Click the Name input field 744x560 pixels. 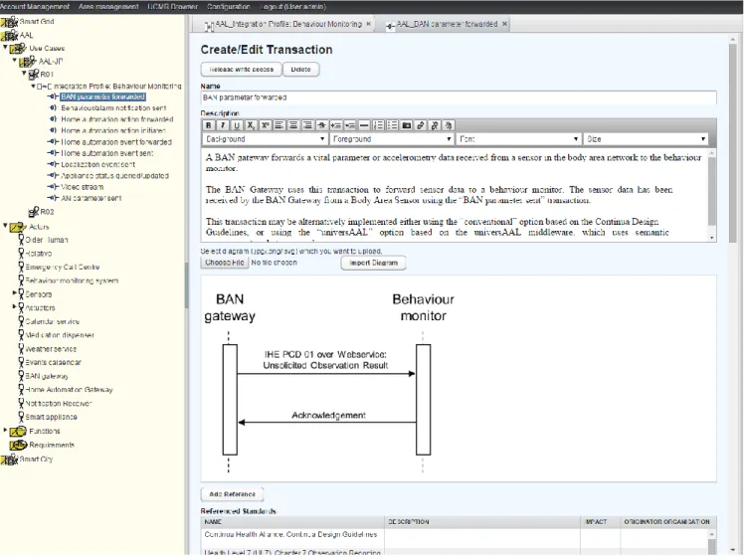coord(459,97)
